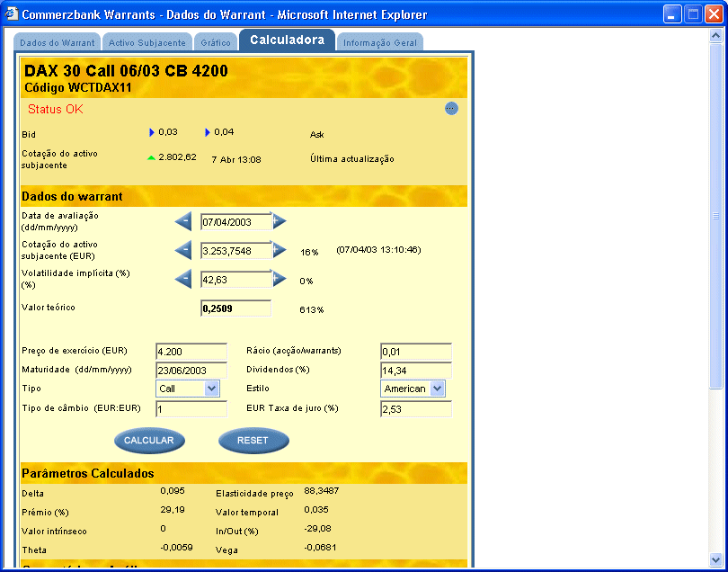Click the underlying price field 3.253,7548

(x=235, y=250)
